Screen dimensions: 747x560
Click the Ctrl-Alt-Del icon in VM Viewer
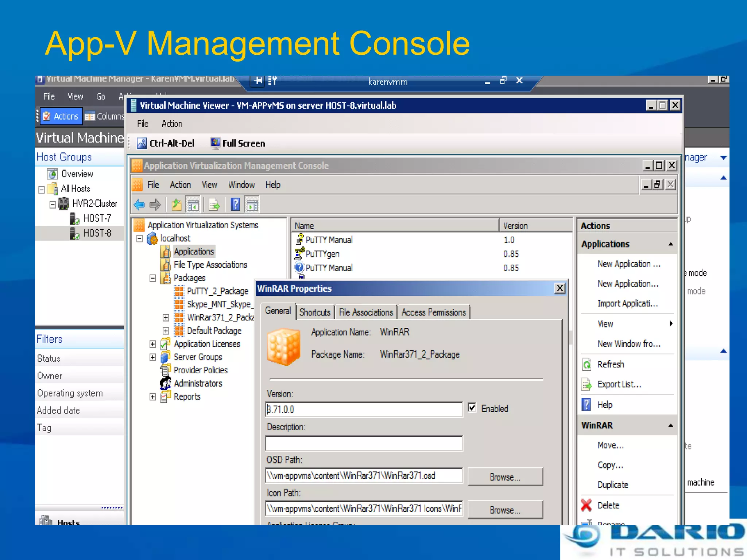142,144
